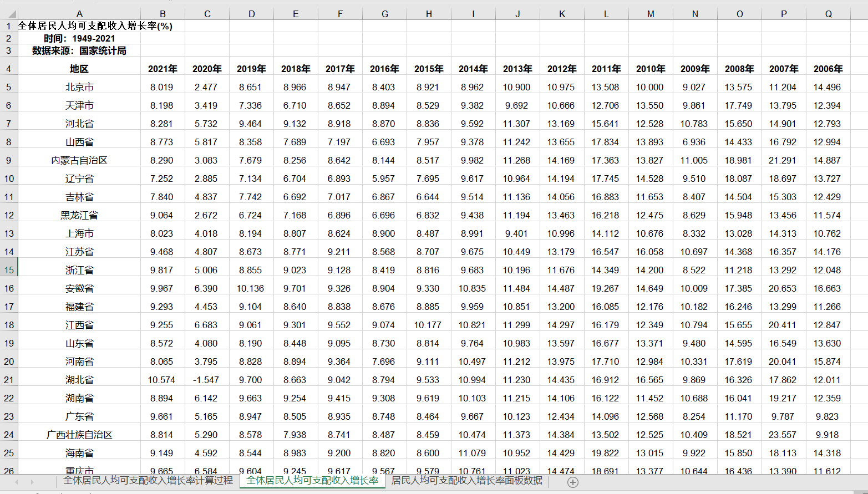Select column G header
The width and height of the screenshot is (868, 494).
point(384,14)
